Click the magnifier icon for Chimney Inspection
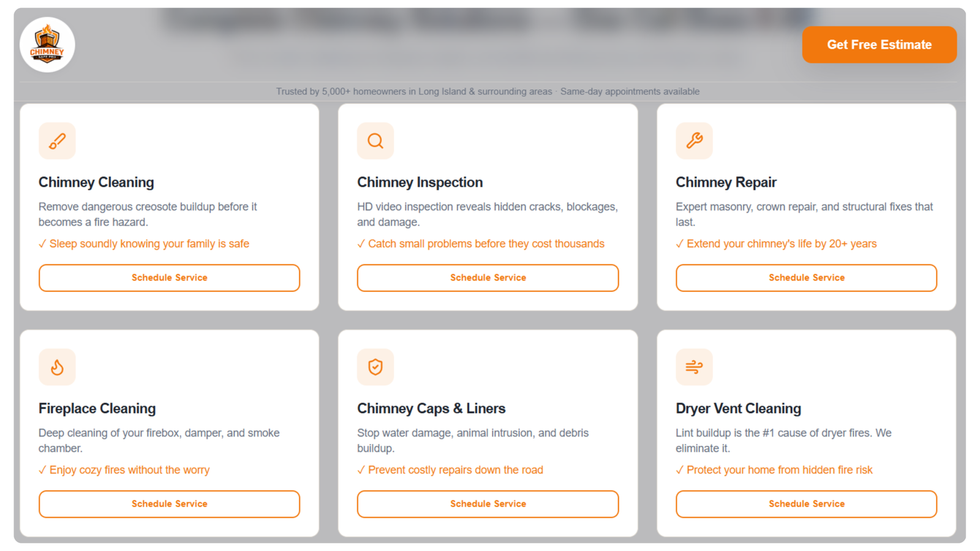This screenshot has width=980, height=551. click(x=375, y=141)
